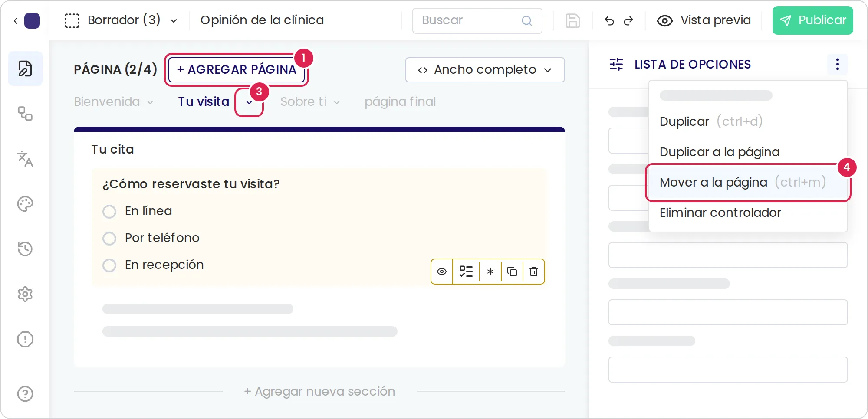Expand the Bienvenida page chevron
This screenshot has width=868, height=419.
pos(150,102)
